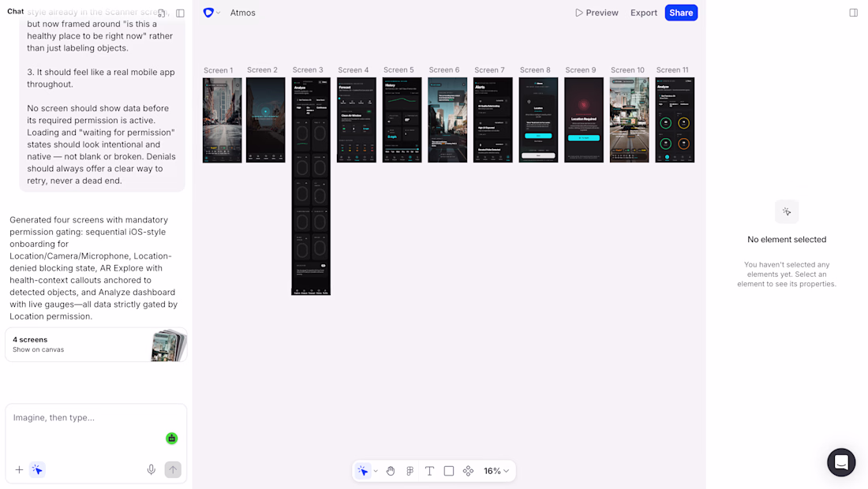Open the 16% zoom level dropdown
Viewport: 868px width, 489px height.
(496, 471)
